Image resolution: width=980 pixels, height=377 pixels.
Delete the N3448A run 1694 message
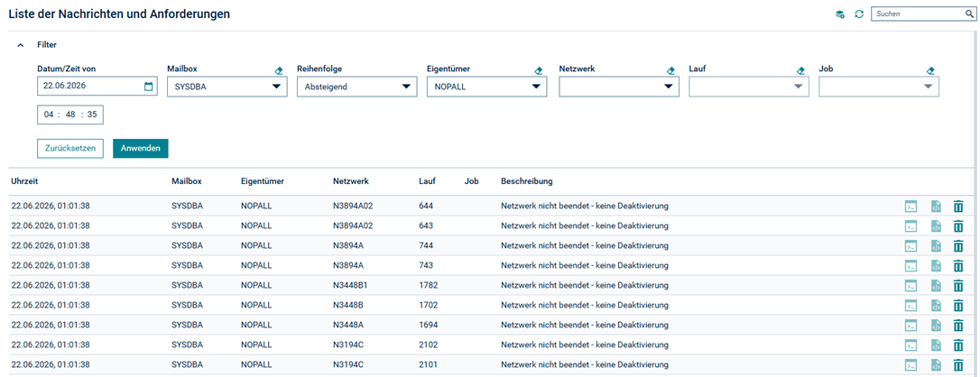coord(958,326)
